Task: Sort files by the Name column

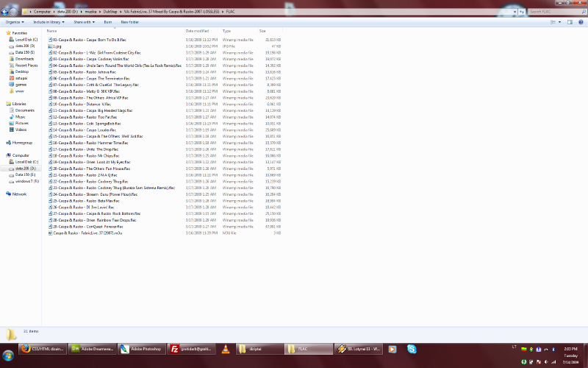Action: [x=51, y=31]
